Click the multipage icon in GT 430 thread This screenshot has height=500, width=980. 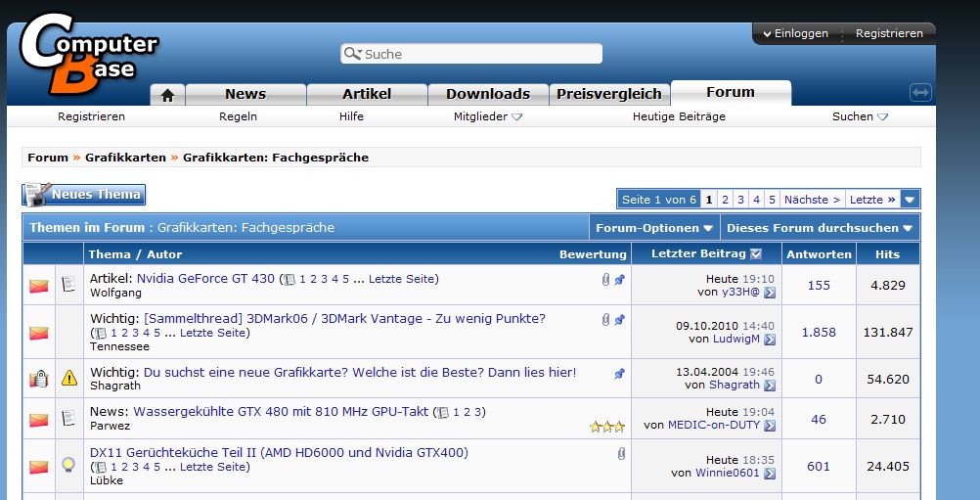click(290, 280)
